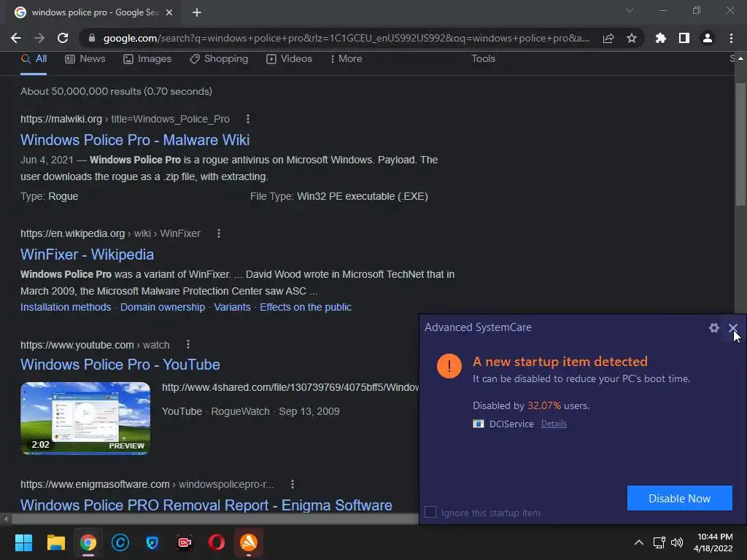Open File Explorer from the taskbar
747x560 pixels.
point(55,542)
